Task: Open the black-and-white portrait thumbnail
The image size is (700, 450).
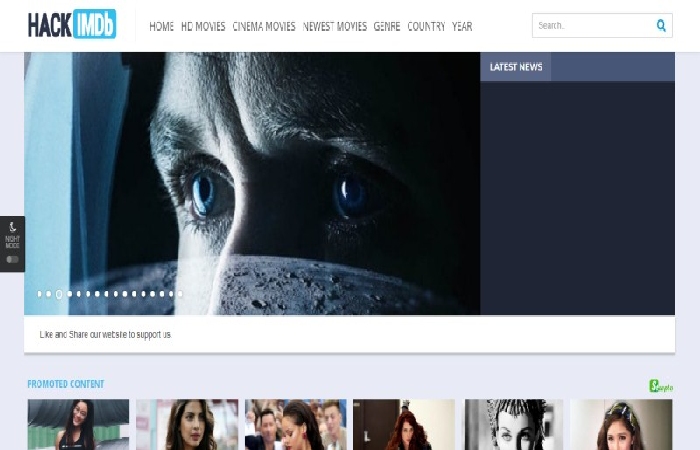Action: (x=514, y=425)
